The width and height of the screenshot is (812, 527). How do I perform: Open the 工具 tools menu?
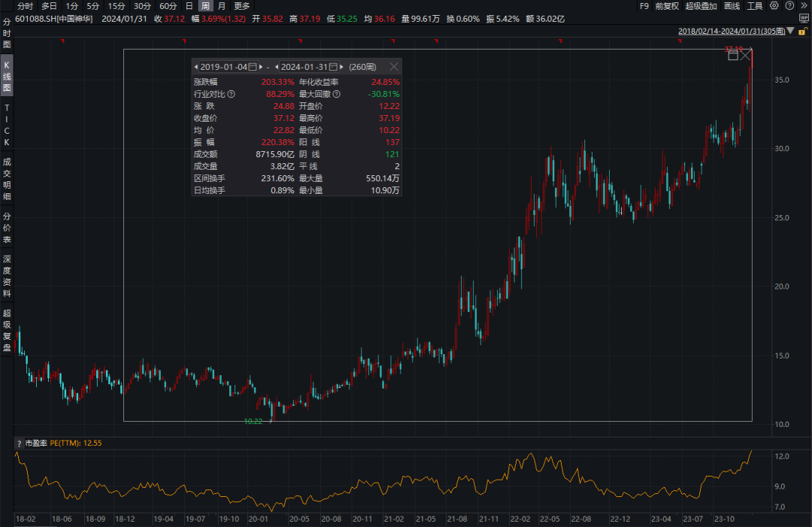tap(755, 6)
